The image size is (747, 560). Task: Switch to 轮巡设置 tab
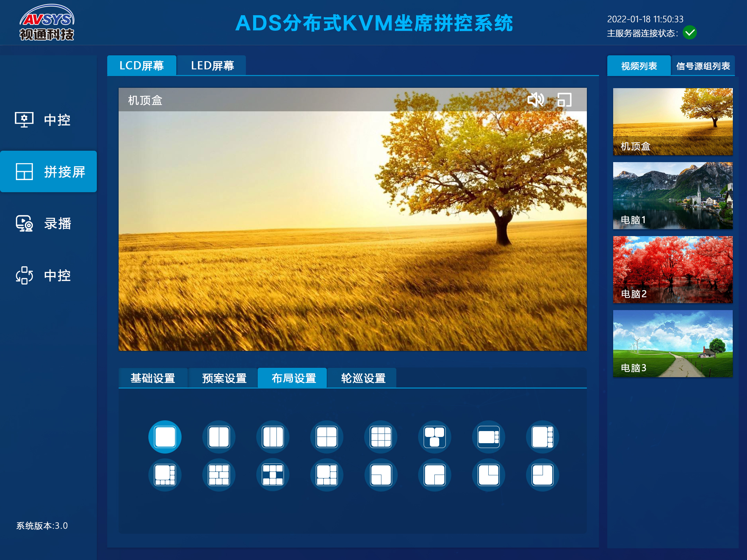363,378
